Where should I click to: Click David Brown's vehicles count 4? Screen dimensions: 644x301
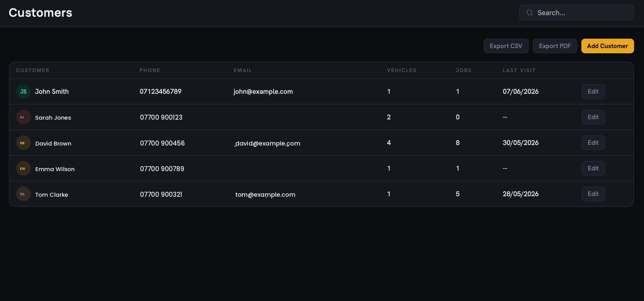[x=389, y=143]
